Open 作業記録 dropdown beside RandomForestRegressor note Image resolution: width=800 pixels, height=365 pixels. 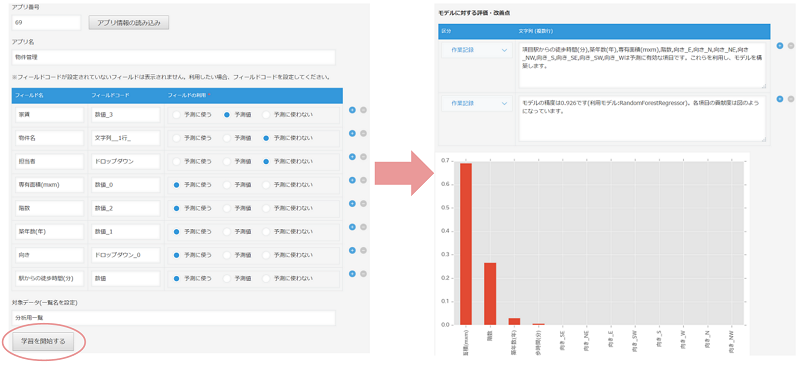click(477, 103)
